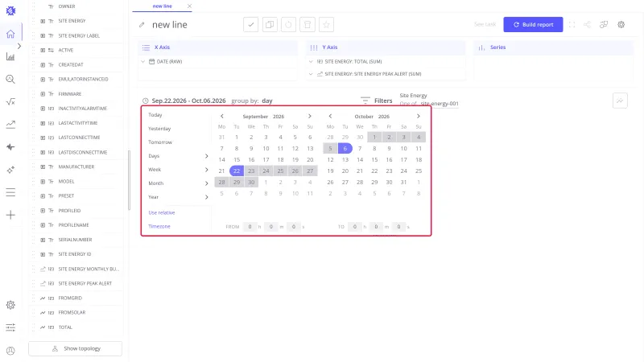This screenshot has height=362, width=644.
Task: Expand the DATE (RAW) X Axis item
Action: (x=143, y=62)
